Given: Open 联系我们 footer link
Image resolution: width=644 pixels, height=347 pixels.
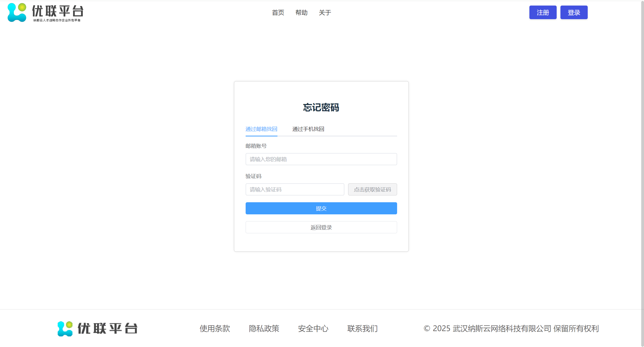Looking at the screenshot, I should [362, 328].
